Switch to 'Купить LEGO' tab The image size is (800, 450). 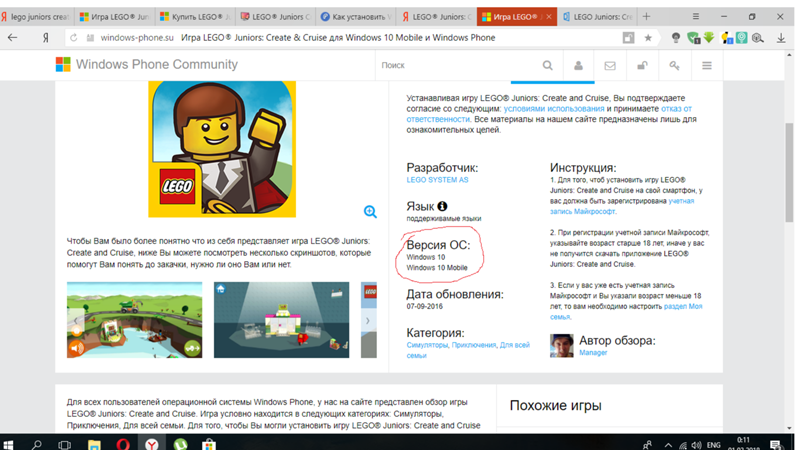195,17
